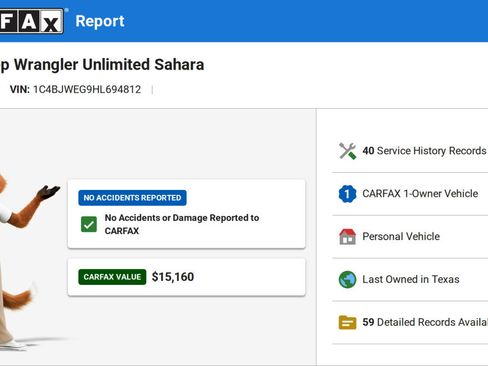
Task: Open 59 Detailed Records Available
Action: [425, 322]
